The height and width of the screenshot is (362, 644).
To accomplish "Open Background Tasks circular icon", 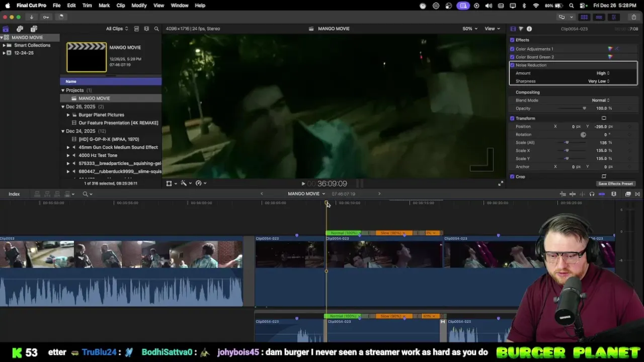I will coord(60,17).
